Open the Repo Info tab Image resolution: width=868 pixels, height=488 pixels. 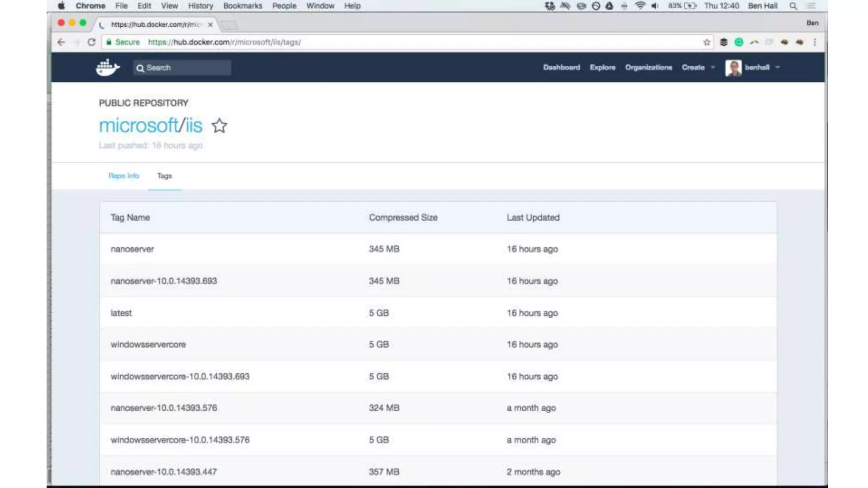click(x=123, y=176)
